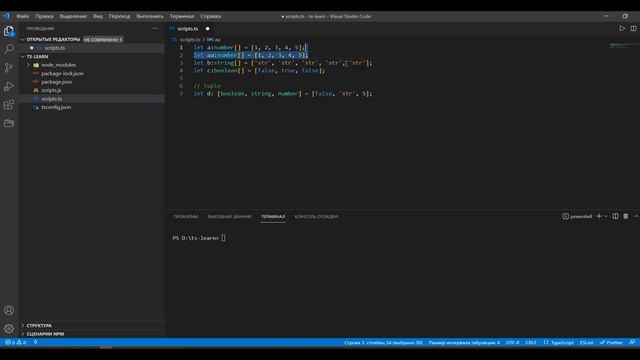Open the Run and Debug view
Image resolution: width=640 pixels, height=360 pixels.
(x=9, y=86)
